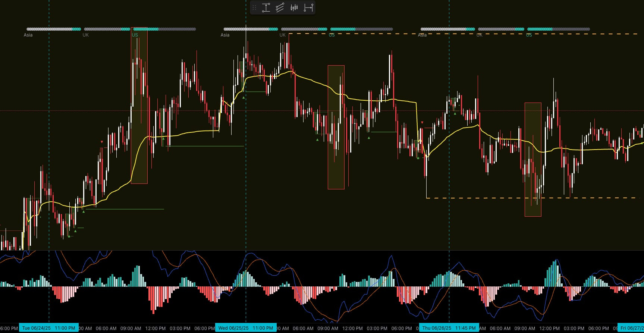This screenshot has height=333, width=644.
Task: Click the 09:00 AM label after Tue 06/24/25
Action: pos(131,329)
